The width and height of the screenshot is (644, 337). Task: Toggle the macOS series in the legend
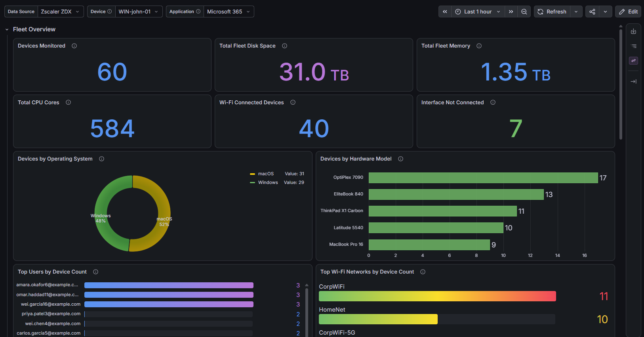pos(266,174)
